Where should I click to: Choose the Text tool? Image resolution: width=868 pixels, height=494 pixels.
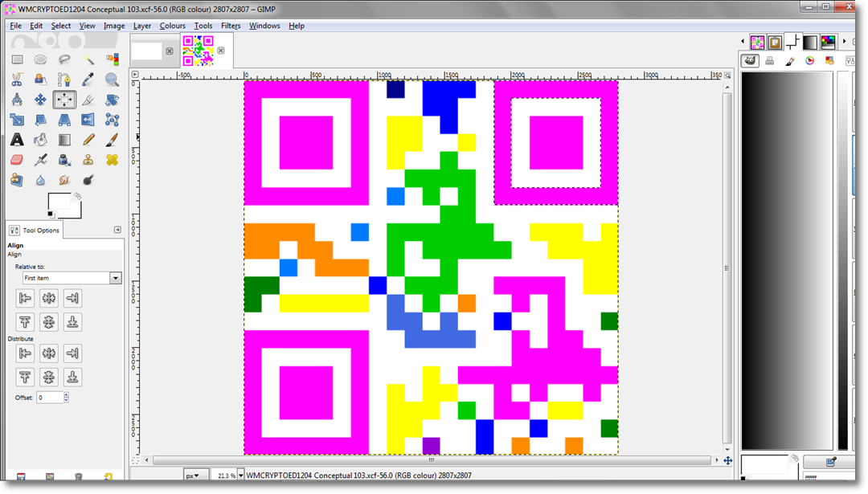(17, 140)
